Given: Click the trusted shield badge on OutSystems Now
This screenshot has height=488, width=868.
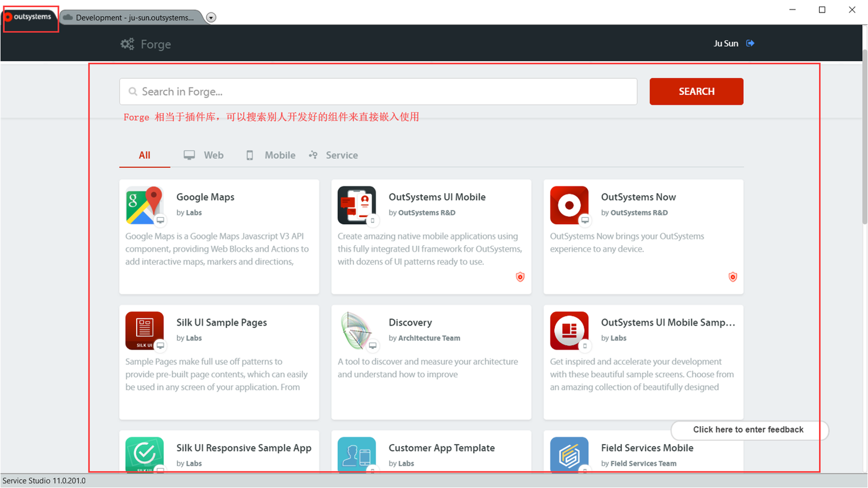Looking at the screenshot, I should coord(733,277).
